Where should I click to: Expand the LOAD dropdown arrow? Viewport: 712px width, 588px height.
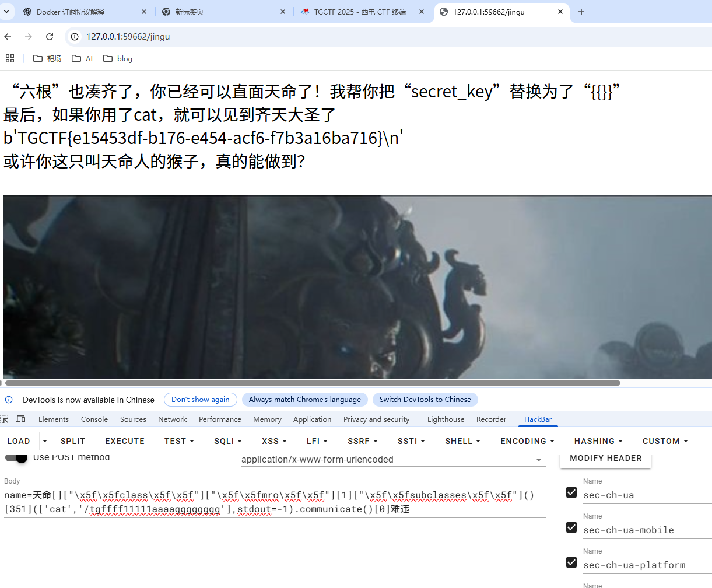(x=45, y=441)
